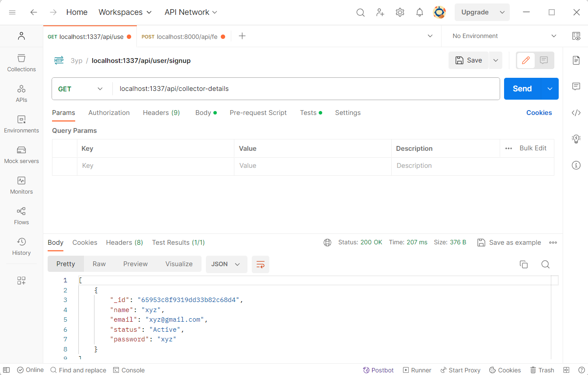Open the Pre-request Script tab

click(x=258, y=113)
